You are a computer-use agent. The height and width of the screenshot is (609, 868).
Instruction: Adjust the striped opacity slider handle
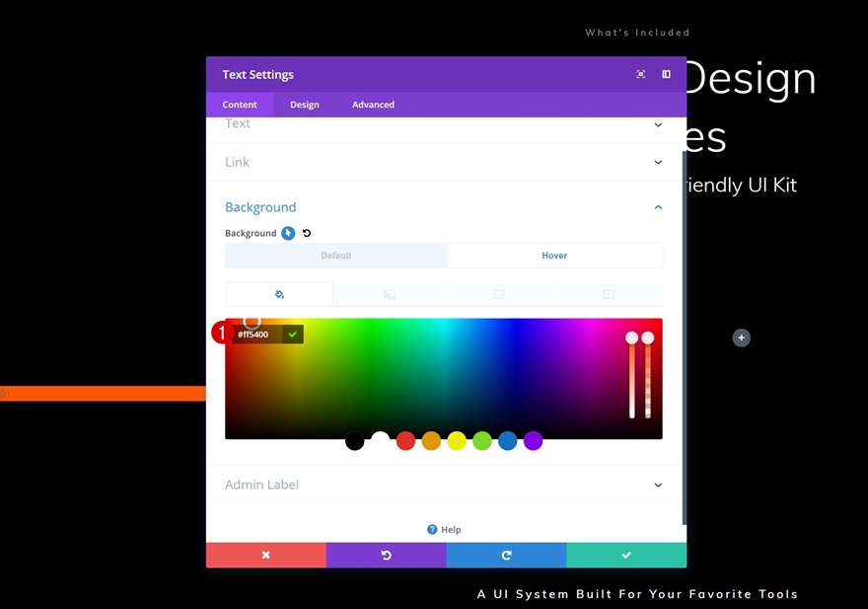648,338
